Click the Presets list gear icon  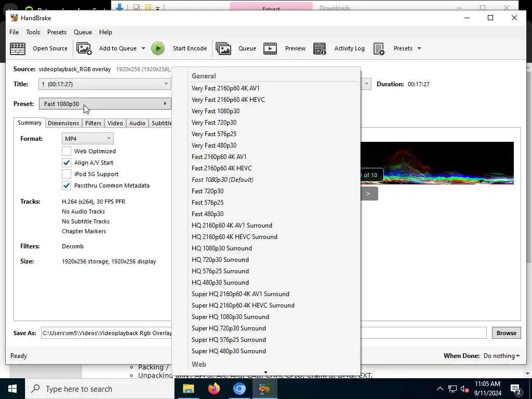click(x=379, y=48)
